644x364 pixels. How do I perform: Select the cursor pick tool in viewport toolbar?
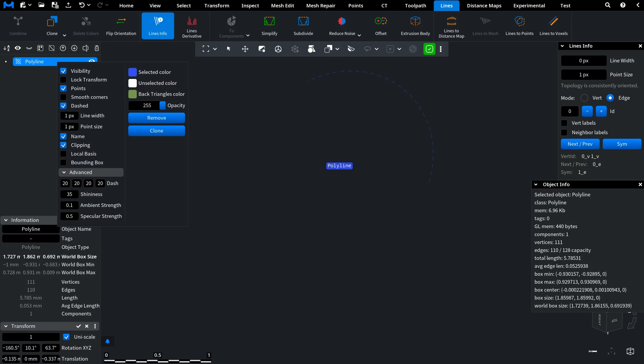coord(229,49)
